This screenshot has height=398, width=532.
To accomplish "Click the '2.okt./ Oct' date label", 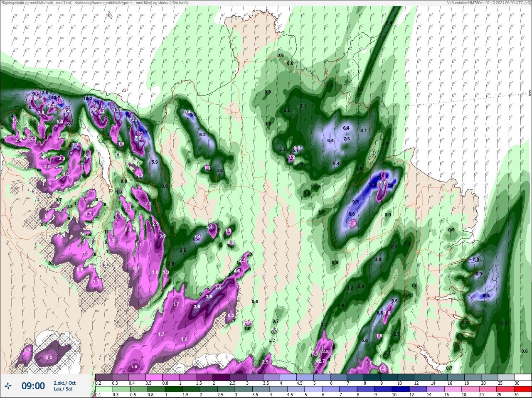I will (x=64, y=383).
